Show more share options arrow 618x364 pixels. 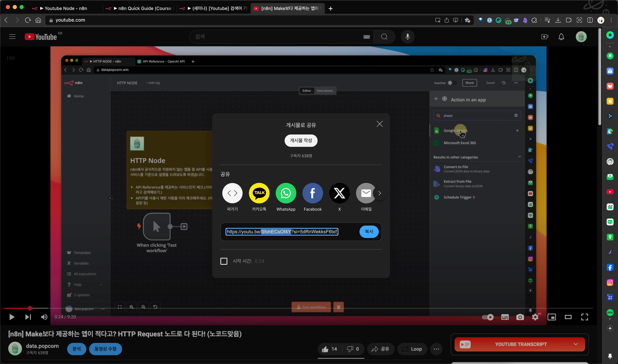tap(380, 193)
